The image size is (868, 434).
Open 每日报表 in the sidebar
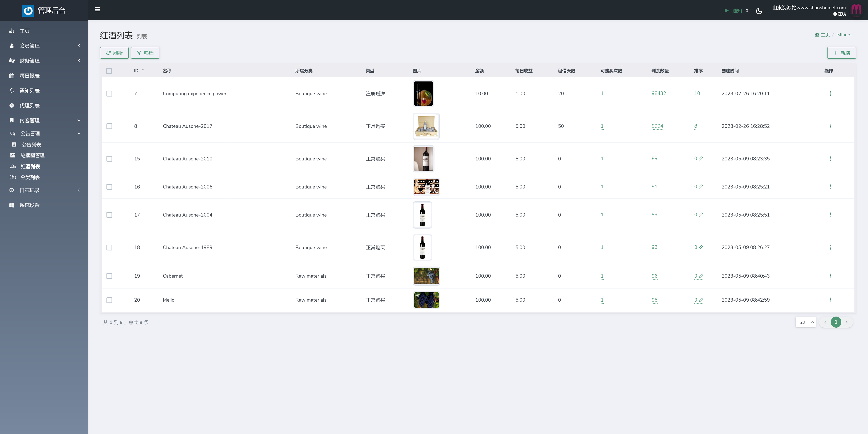(x=30, y=76)
